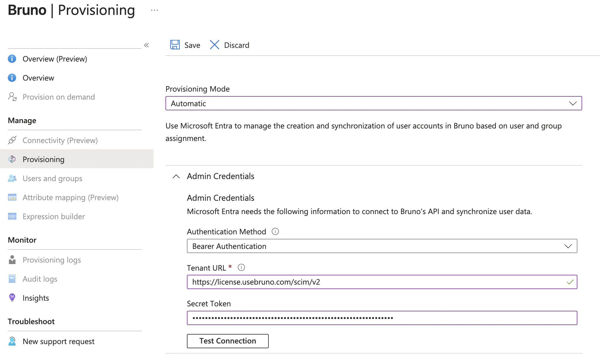The height and width of the screenshot is (364, 600).
Task: Click the Users and groups icon
Action: point(12,178)
